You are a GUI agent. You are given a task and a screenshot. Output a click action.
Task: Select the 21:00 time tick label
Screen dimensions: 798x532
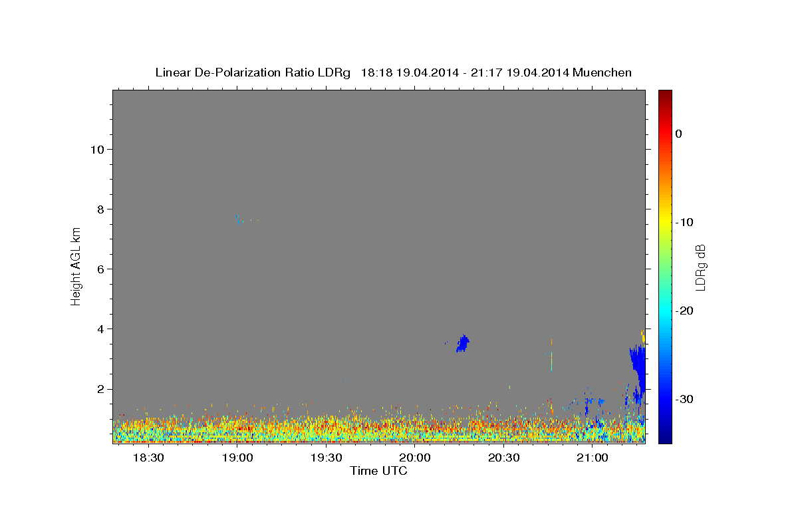pos(592,458)
